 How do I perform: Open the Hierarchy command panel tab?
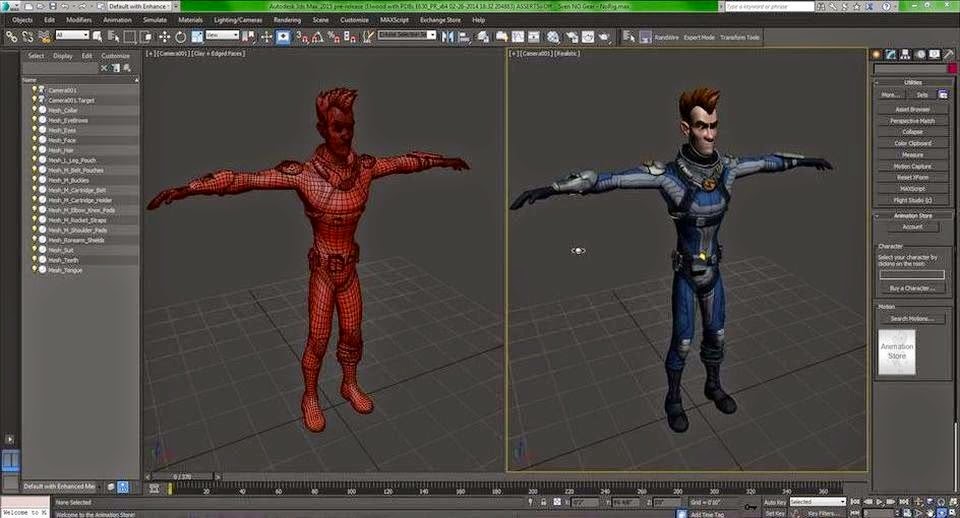click(906, 54)
